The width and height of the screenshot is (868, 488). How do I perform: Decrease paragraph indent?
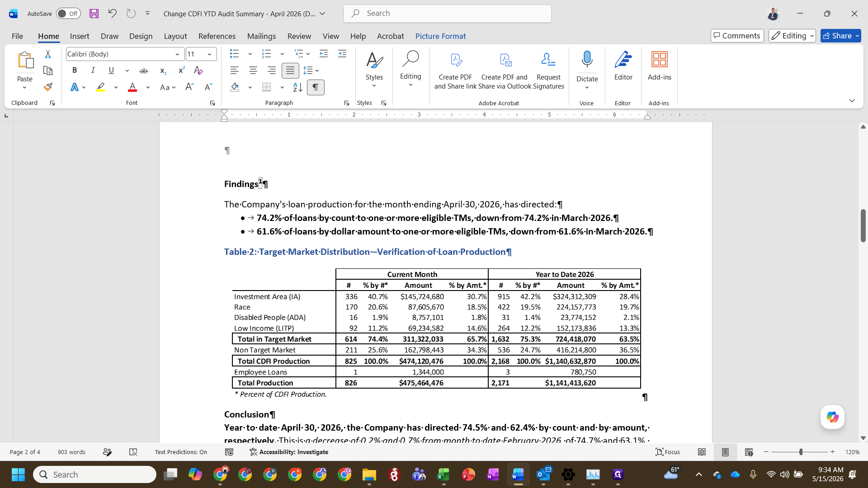point(324,54)
